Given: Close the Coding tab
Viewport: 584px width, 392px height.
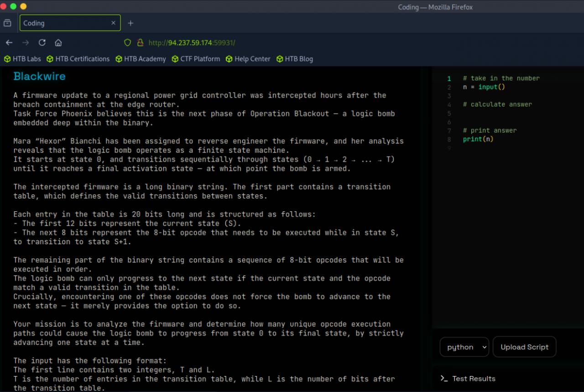Looking at the screenshot, I should point(113,23).
